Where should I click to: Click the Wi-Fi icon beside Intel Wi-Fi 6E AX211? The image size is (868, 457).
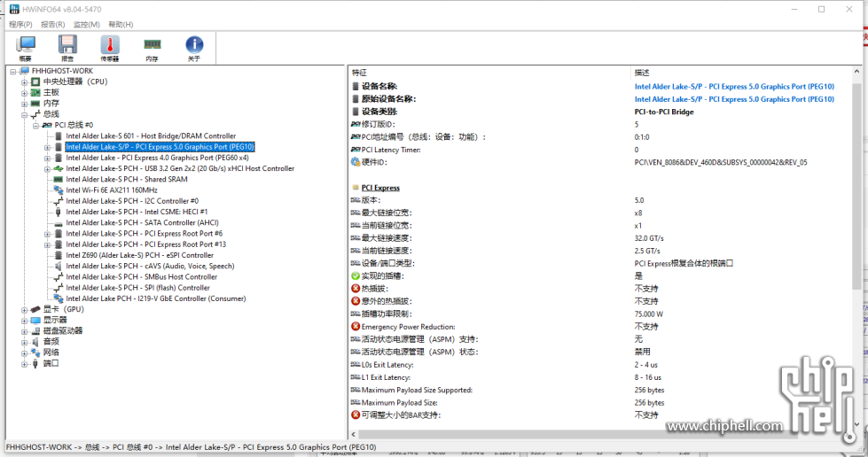click(x=59, y=190)
